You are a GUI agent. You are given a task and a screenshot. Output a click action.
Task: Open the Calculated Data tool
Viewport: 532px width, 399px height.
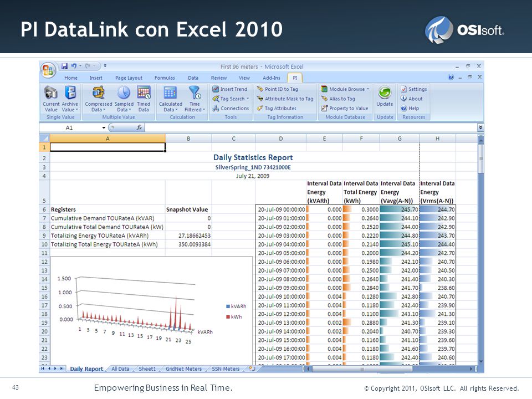170,99
